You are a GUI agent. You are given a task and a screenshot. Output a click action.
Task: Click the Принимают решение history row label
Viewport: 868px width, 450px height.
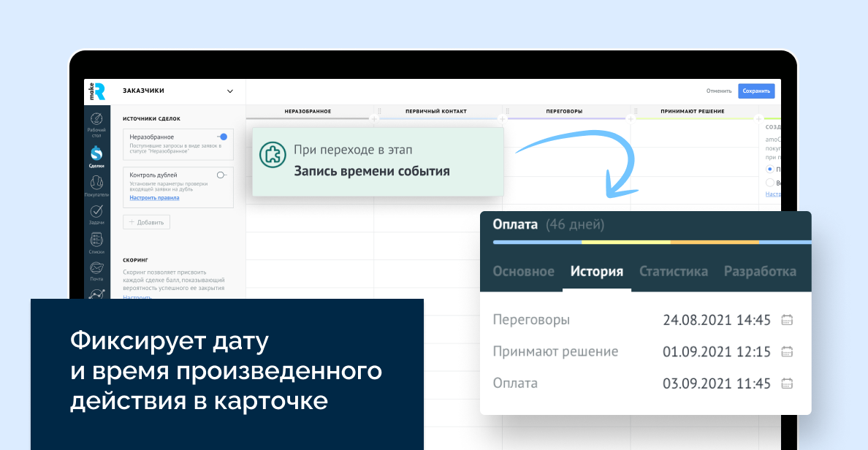click(556, 351)
